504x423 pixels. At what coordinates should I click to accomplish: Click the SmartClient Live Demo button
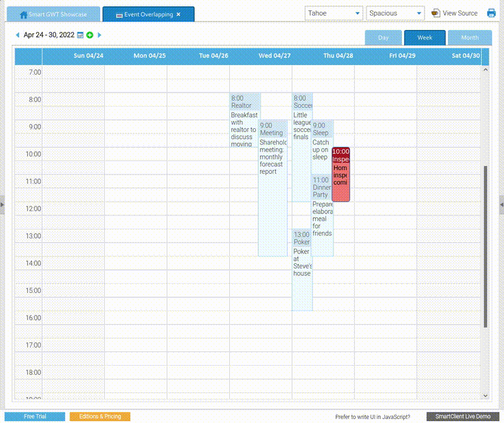(x=463, y=416)
